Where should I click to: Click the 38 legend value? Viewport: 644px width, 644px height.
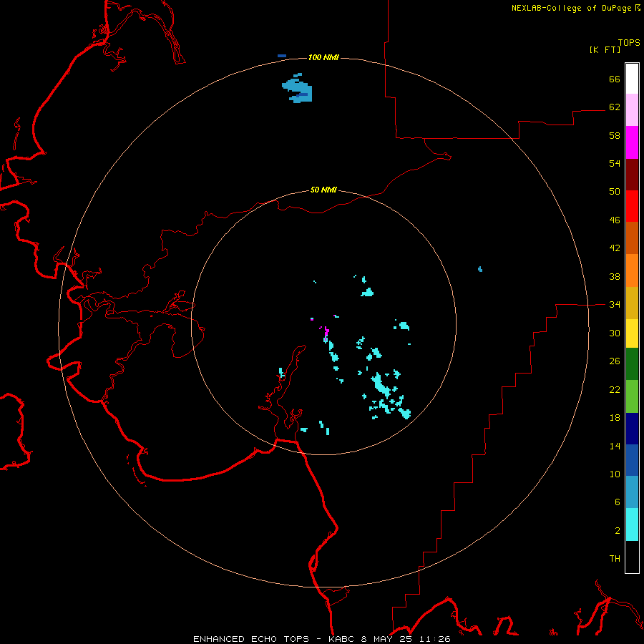[x=615, y=276]
